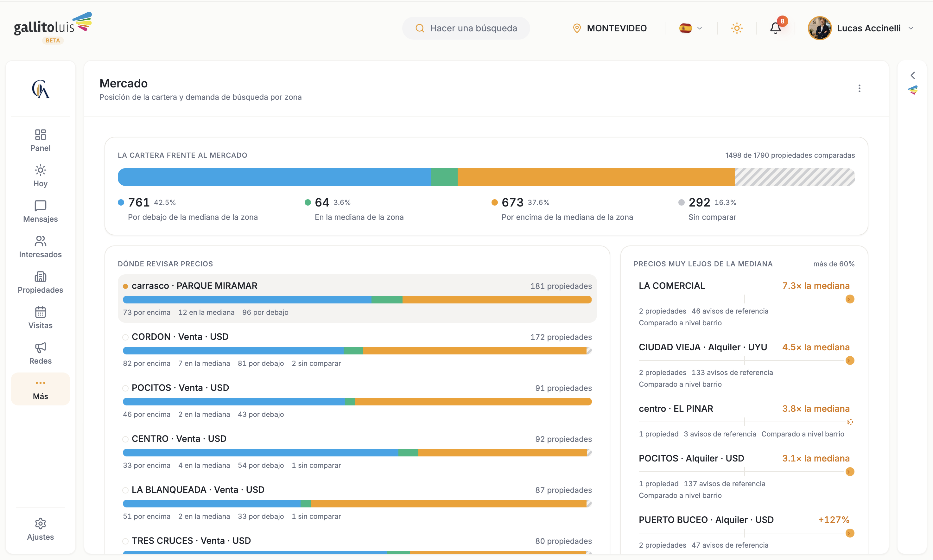933x560 pixels.
Task: Open Interesados people icon
Action: pyautogui.click(x=40, y=241)
